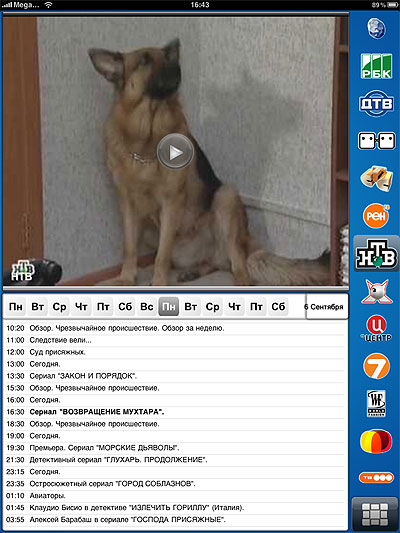Screen dimensions: 400x533
Task: Choose the last Сб day tab
Action: [278, 307]
